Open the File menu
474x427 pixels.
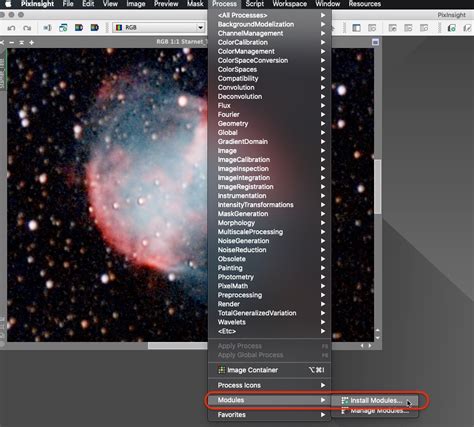68,4
